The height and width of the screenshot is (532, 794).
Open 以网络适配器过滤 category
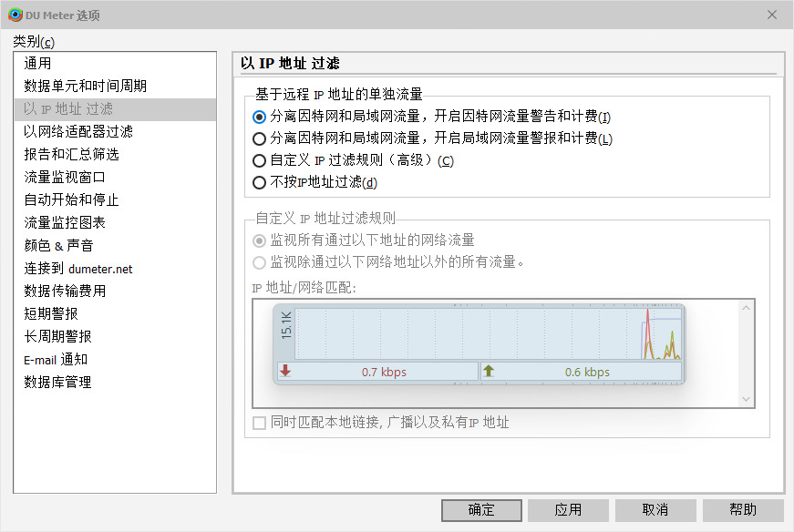(x=115, y=131)
